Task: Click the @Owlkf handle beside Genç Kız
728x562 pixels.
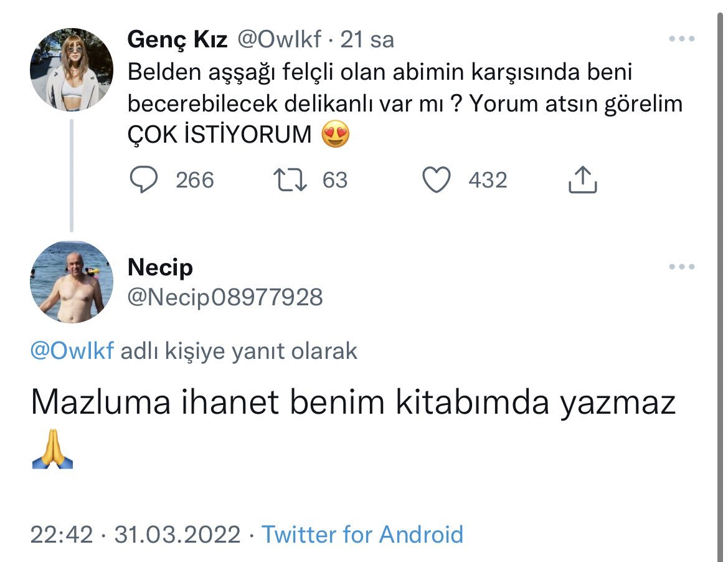Action: point(278,40)
